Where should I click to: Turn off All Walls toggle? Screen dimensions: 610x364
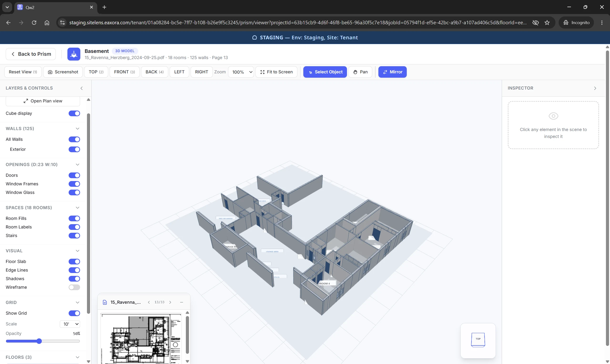(x=74, y=139)
